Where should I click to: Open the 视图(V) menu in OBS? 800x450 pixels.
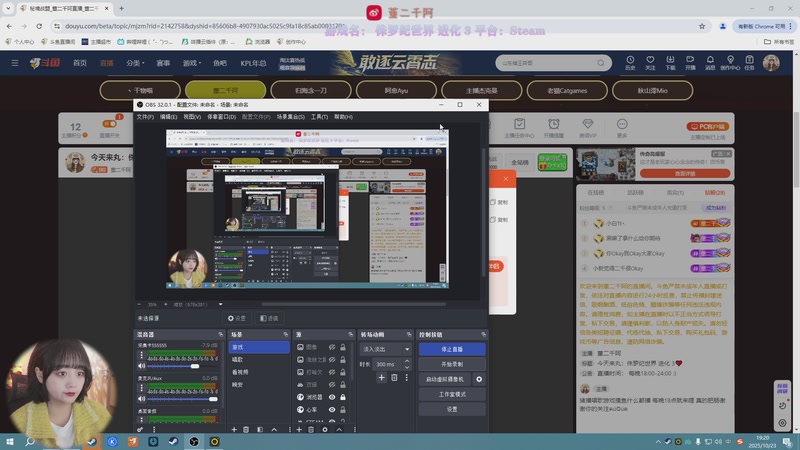click(192, 117)
